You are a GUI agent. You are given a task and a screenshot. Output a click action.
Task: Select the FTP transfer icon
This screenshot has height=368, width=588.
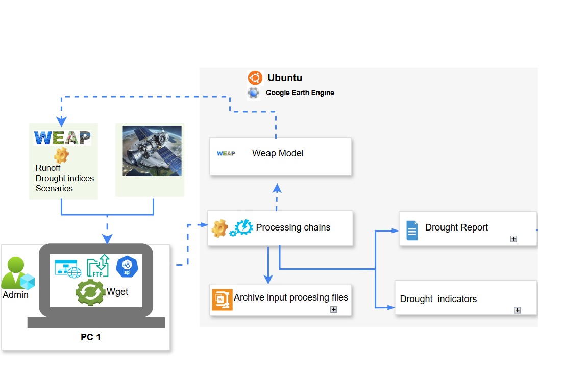point(98,265)
